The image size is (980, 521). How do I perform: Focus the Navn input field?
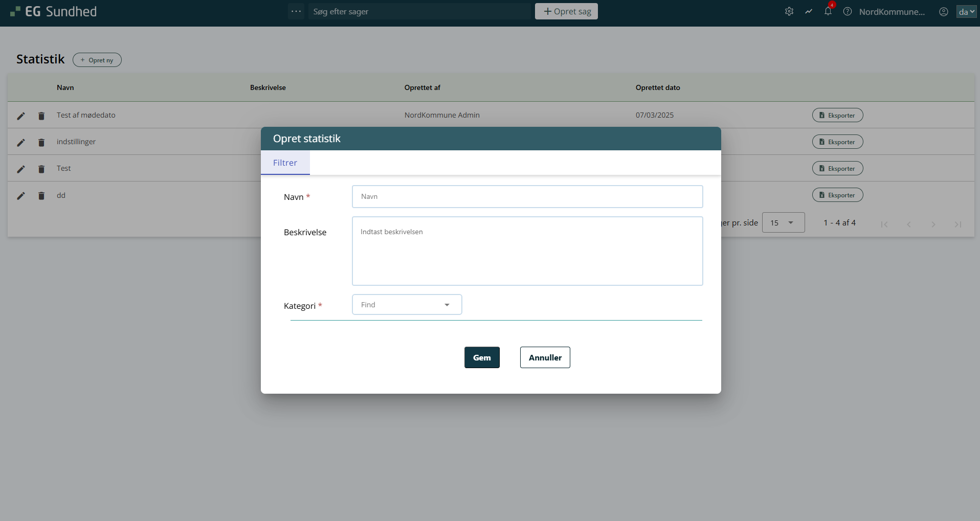(x=527, y=197)
